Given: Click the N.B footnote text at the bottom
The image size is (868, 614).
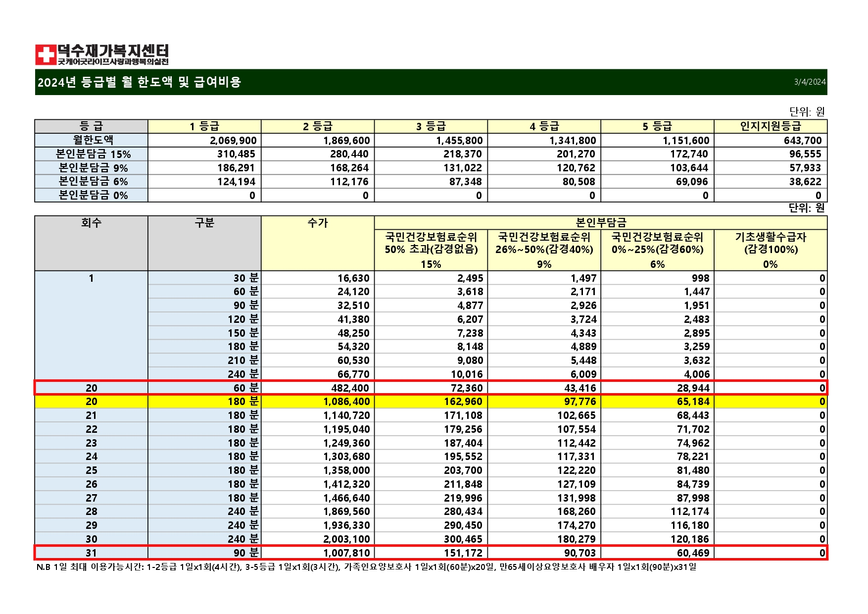Looking at the screenshot, I should (x=366, y=567).
